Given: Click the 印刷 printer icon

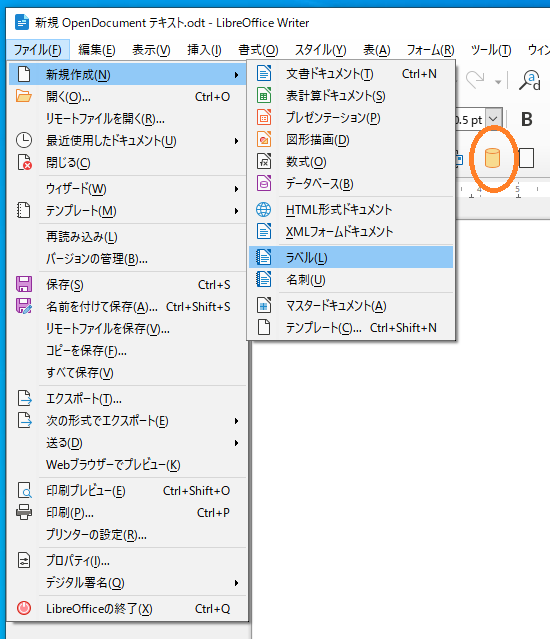Looking at the screenshot, I should pos(24,512).
